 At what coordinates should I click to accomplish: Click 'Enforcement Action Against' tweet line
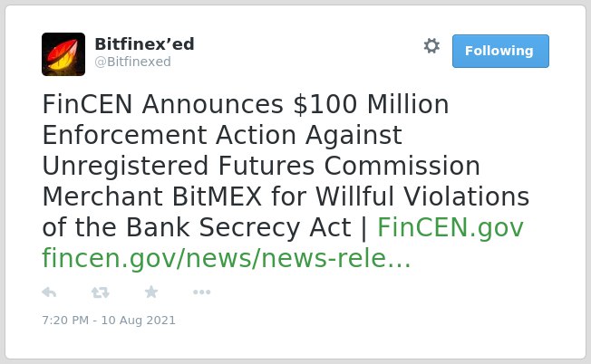(222, 135)
